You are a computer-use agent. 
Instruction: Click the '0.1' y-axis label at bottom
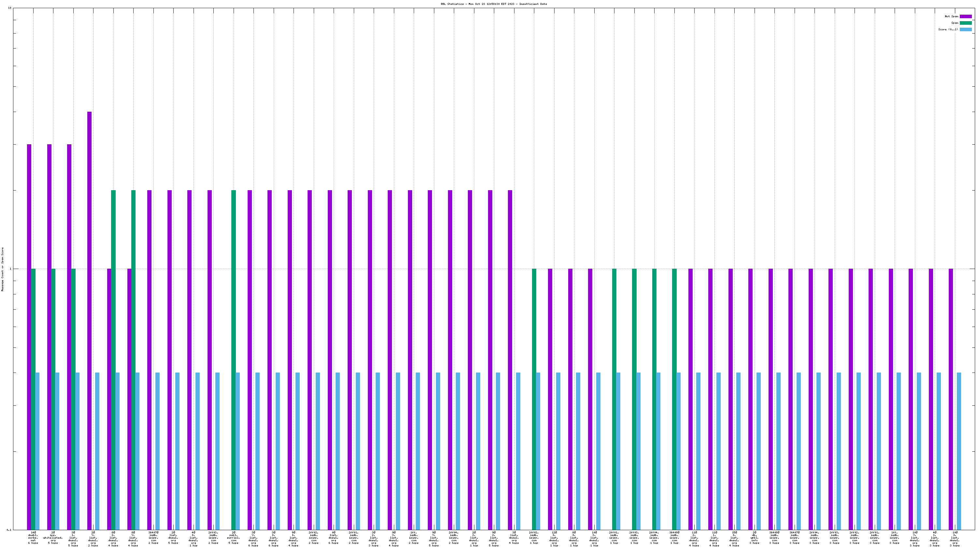[x=9, y=530]
